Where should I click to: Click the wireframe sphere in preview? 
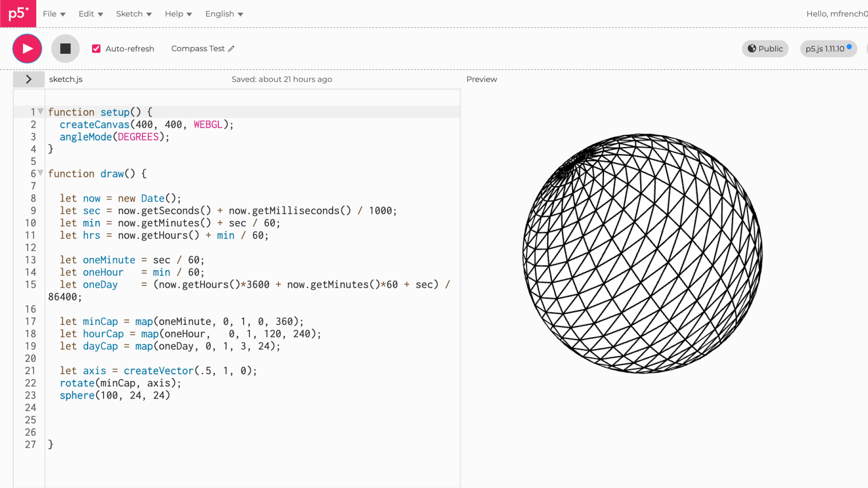(642, 253)
